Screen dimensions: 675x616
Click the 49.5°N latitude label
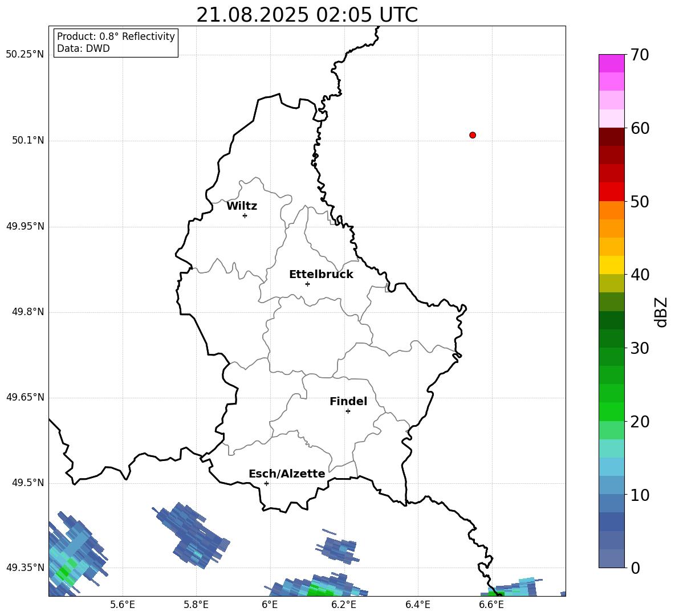pyautogui.click(x=28, y=483)
